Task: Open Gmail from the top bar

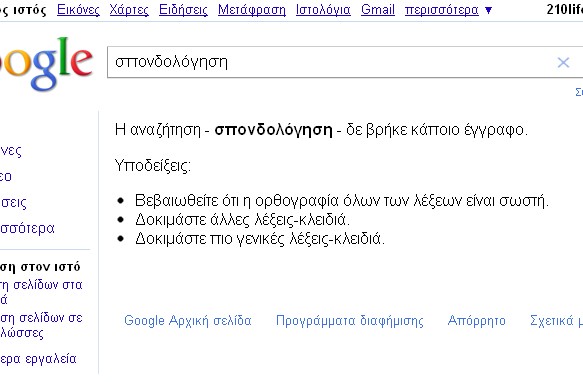Action: point(378,10)
